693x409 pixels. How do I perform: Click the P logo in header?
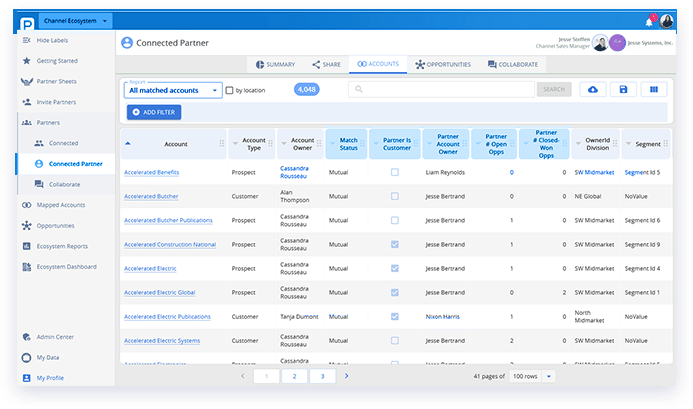[27, 24]
